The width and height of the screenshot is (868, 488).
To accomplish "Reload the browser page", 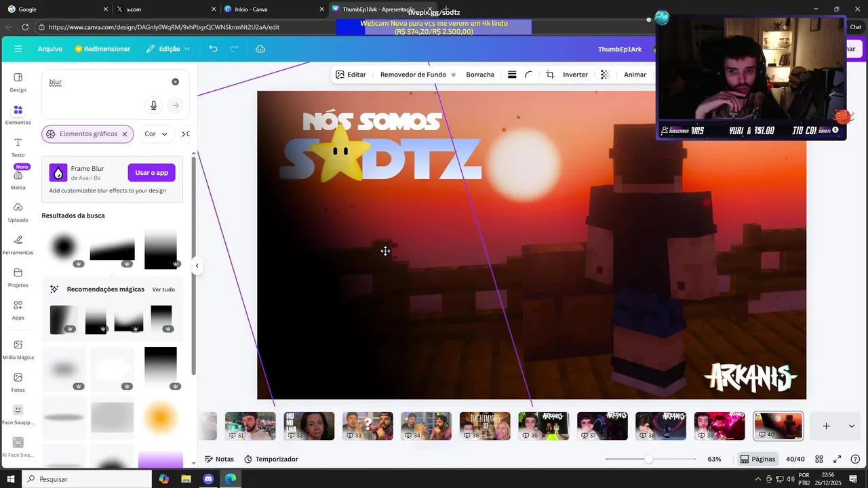I will [x=25, y=27].
